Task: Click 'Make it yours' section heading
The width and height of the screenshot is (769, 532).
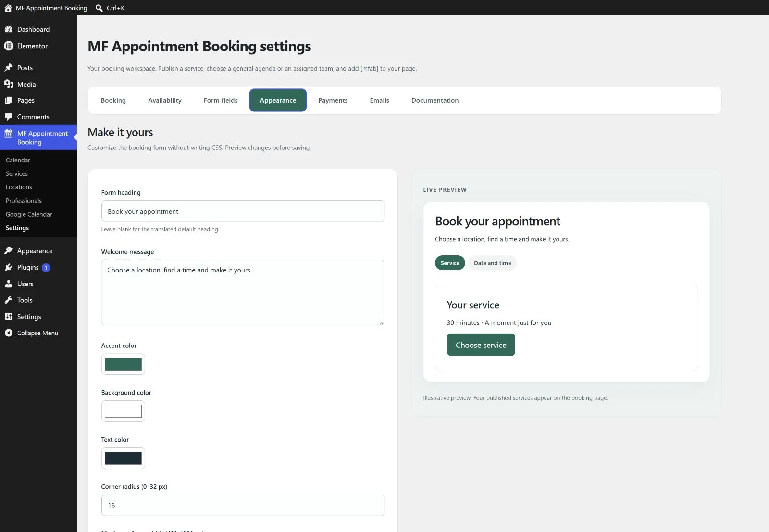Action: 120,132
